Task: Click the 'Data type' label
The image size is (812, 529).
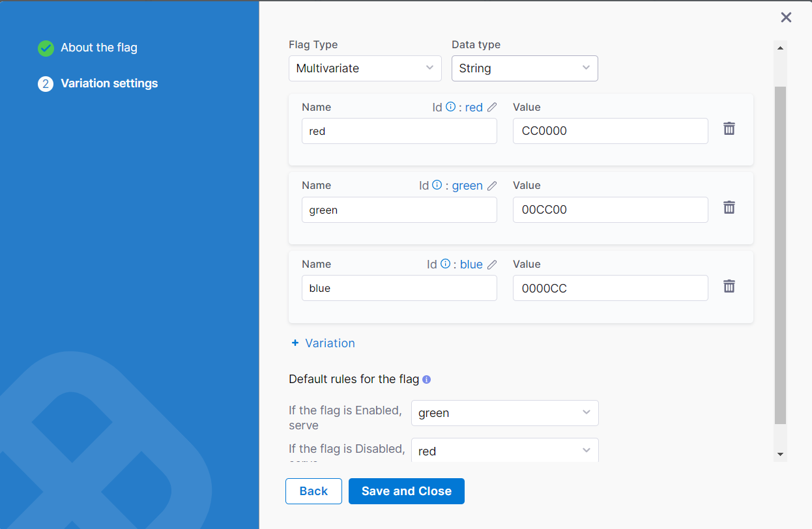Action: pos(476,45)
